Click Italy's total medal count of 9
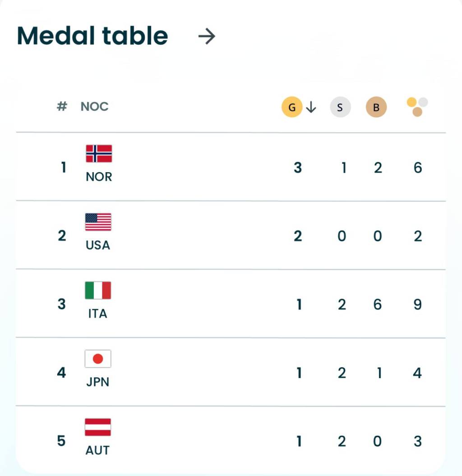This screenshot has height=476, width=462. (x=418, y=305)
